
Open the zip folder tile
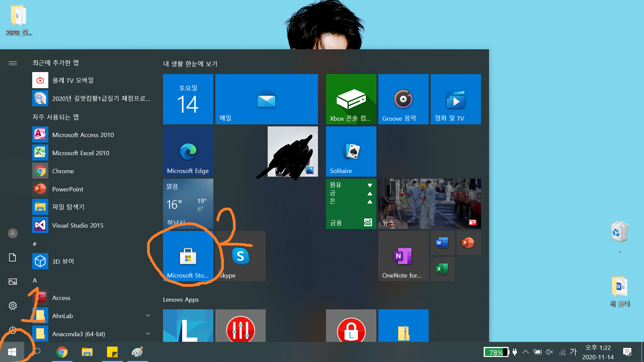pyautogui.click(x=404, y=326)
